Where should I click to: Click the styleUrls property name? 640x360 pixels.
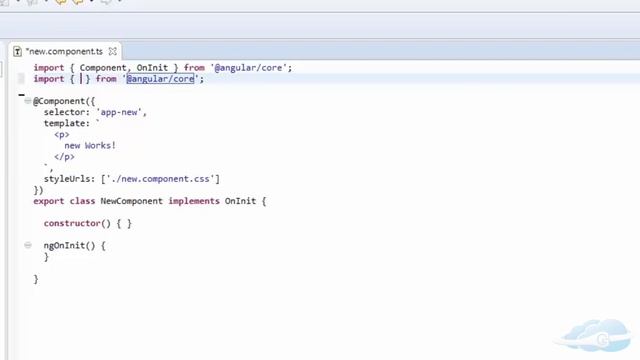[68, 179]
